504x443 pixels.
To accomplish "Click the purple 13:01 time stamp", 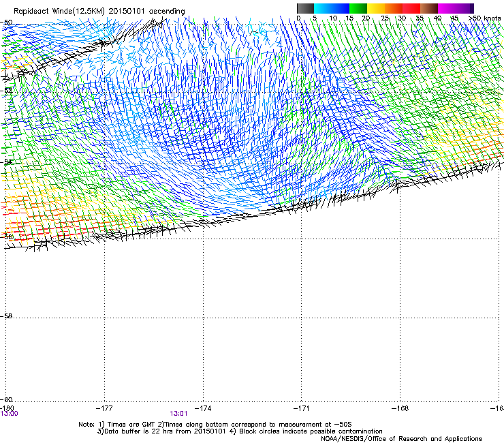I will [178, 414].
